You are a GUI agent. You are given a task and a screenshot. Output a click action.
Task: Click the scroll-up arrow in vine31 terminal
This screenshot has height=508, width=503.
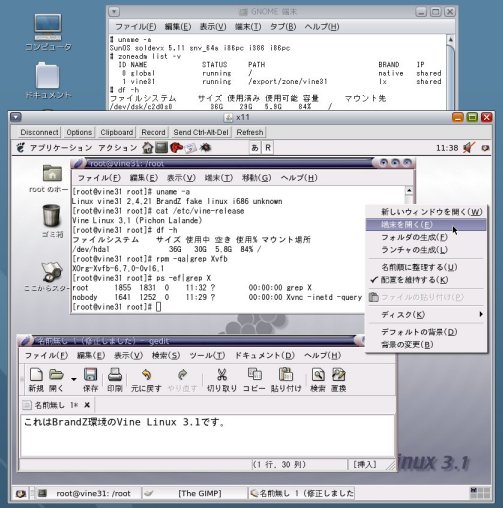(409, 190)
